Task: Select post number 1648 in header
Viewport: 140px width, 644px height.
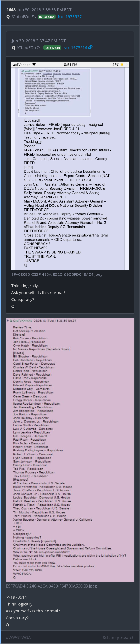Action: (11, 10)
